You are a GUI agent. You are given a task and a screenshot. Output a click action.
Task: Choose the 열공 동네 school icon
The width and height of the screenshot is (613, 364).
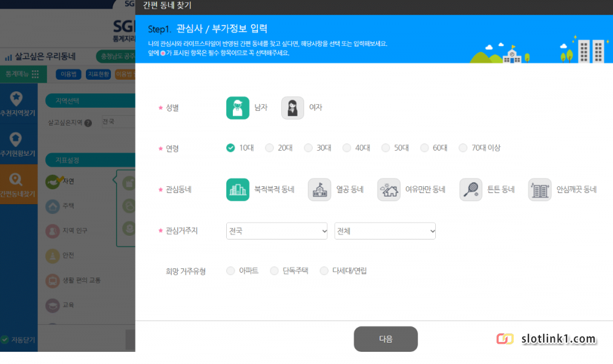(319, 189)
